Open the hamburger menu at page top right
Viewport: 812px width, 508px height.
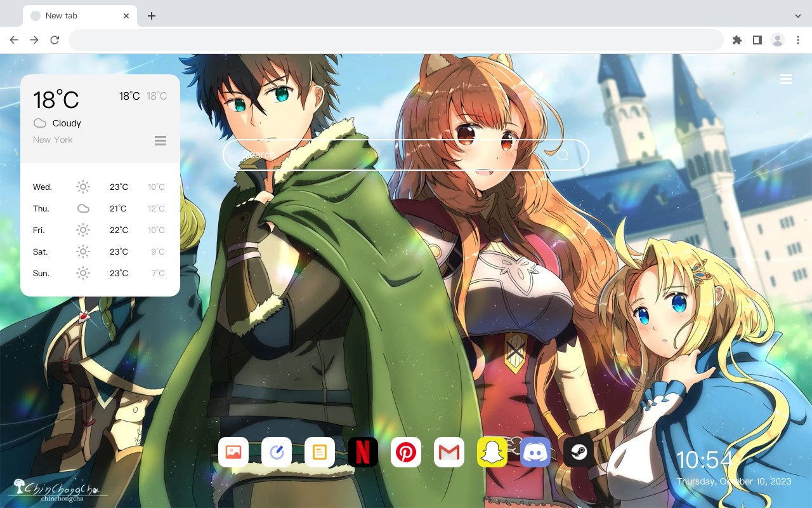click(786, 79)
